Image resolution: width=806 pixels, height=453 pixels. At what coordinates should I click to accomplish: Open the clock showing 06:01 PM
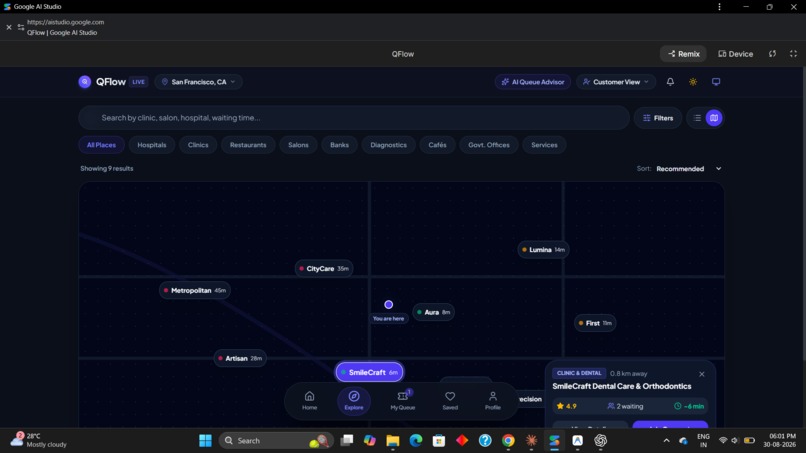click(780, 440)
